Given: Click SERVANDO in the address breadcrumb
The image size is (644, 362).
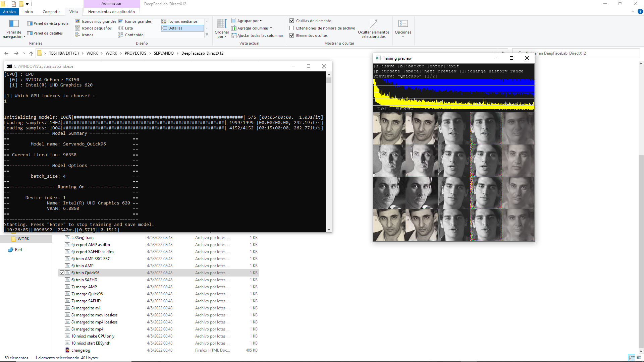Looking at the screenshot, I should (x=164, y=53).
